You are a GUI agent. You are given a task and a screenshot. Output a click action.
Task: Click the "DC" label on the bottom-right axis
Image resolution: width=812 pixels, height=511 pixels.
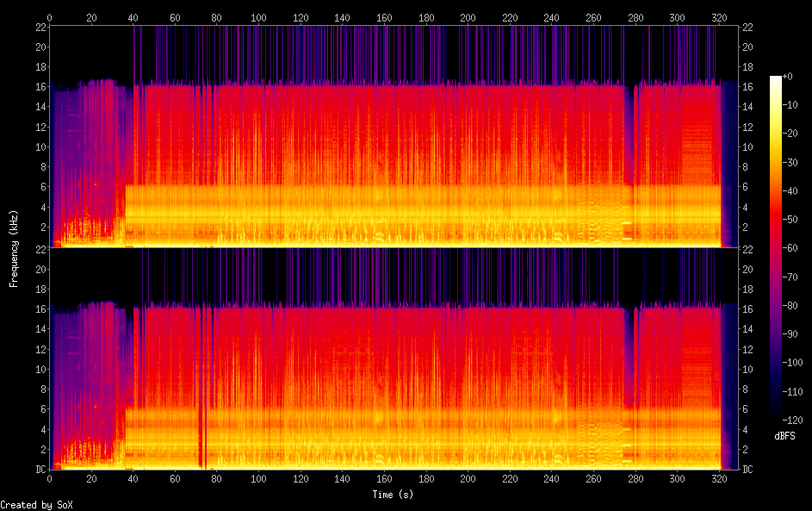pos(747,469)
